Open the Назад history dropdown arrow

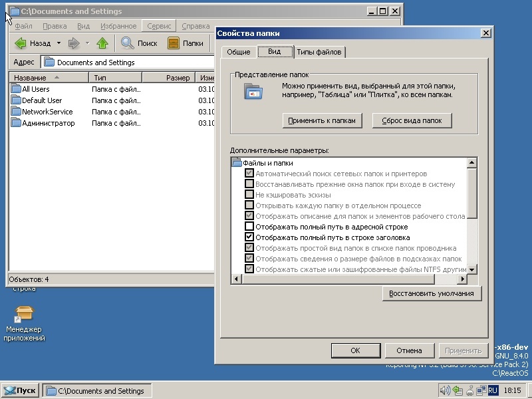pyautogui.click(x=59, y=43)
